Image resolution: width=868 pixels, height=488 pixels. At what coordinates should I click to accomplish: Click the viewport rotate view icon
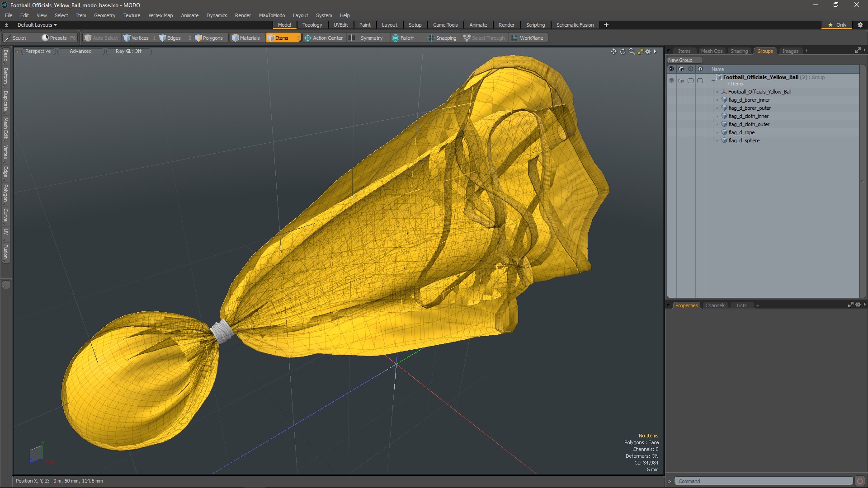point(623,52)
